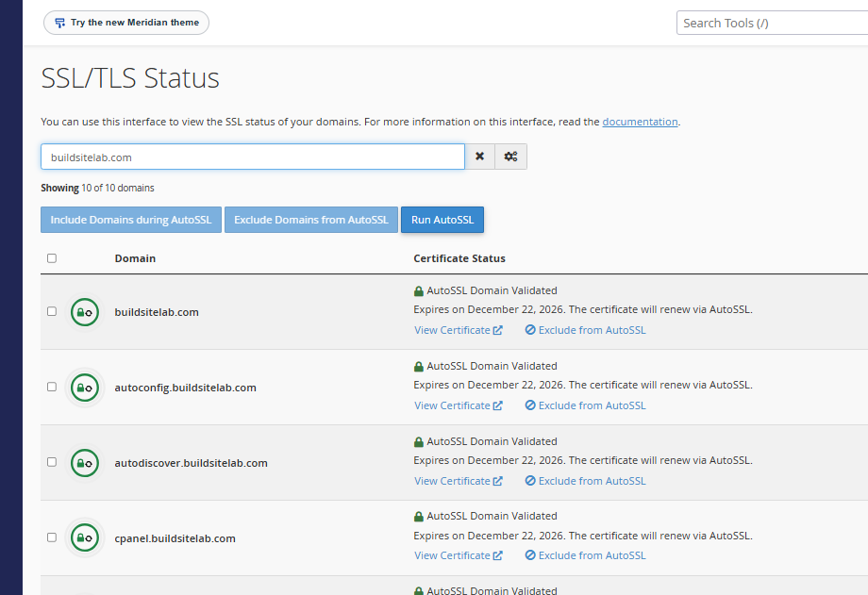Screen dimensions: 868x595
Task: Click the autoconfig.buildsitelab.com domain name
Action: [186, 388]
